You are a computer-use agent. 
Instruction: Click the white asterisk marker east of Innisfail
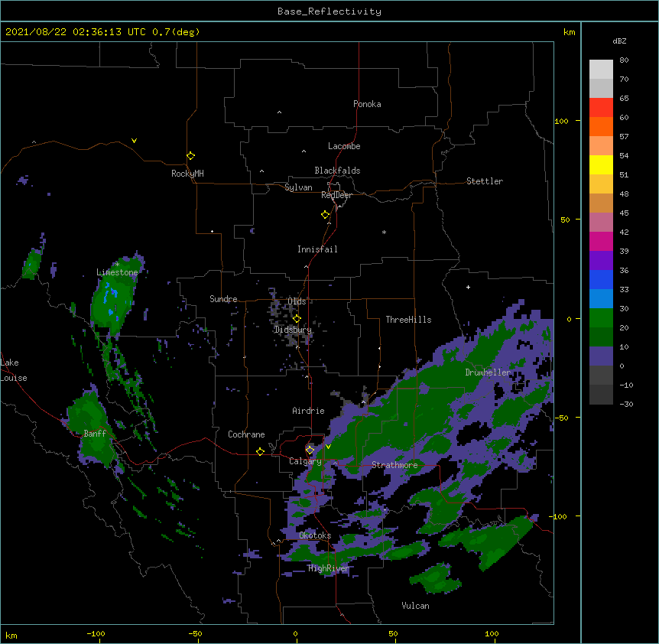(384, 233)
